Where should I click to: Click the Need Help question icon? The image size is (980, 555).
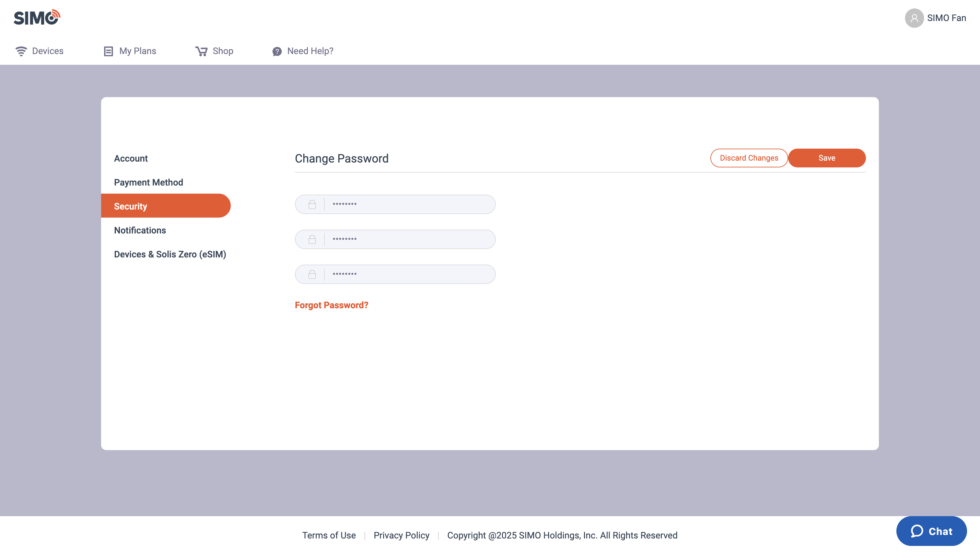coord(277,51)
